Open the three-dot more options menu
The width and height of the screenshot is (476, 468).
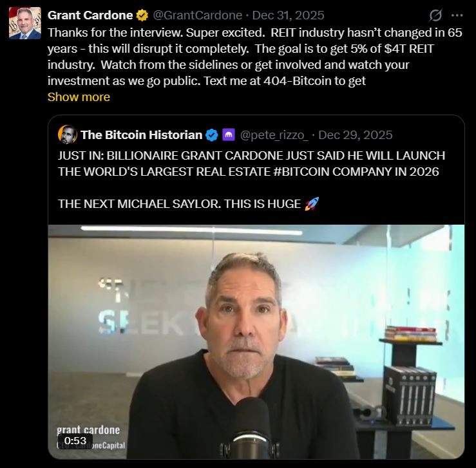[x=457, y=15]
